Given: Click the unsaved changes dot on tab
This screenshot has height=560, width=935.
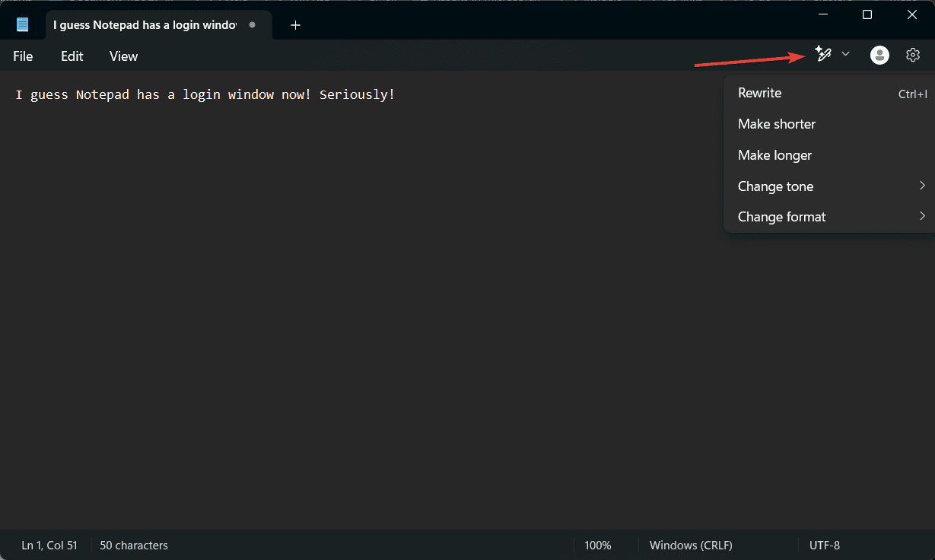Looking at the screenshot, I should coord(252,25).
